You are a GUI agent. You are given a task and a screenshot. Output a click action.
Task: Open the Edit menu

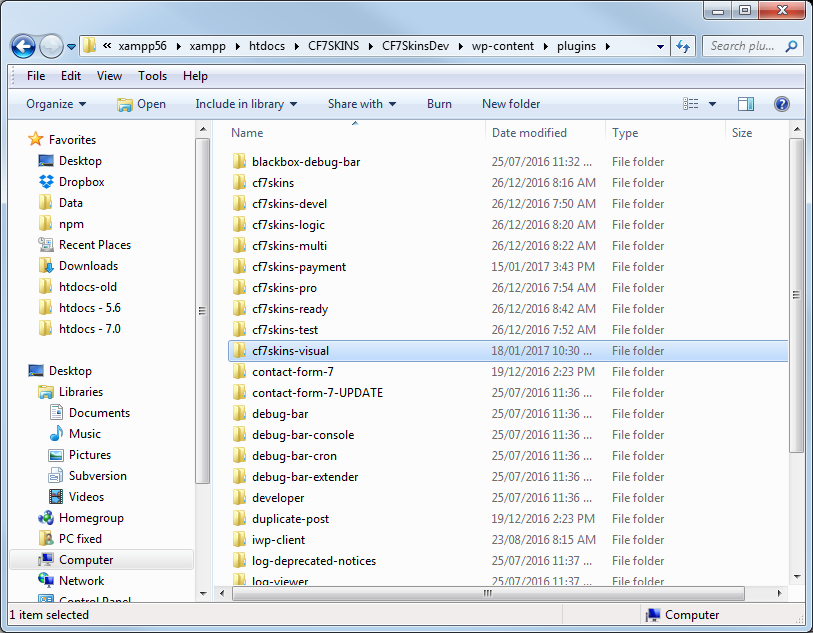(x=71, y=76)
